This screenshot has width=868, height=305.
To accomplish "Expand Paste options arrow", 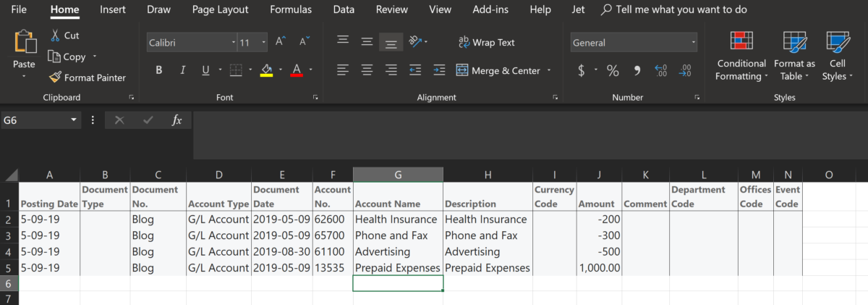I will click(24, 75).
